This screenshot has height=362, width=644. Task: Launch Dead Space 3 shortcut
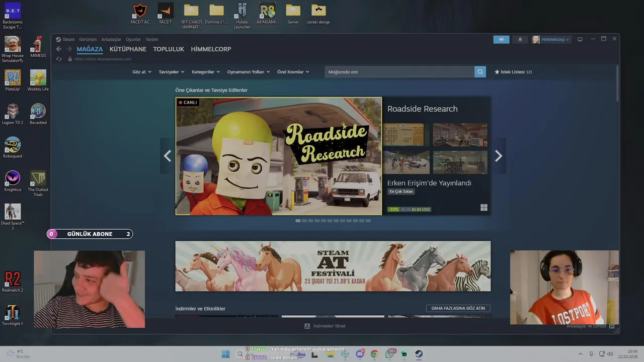pos(13,217)
